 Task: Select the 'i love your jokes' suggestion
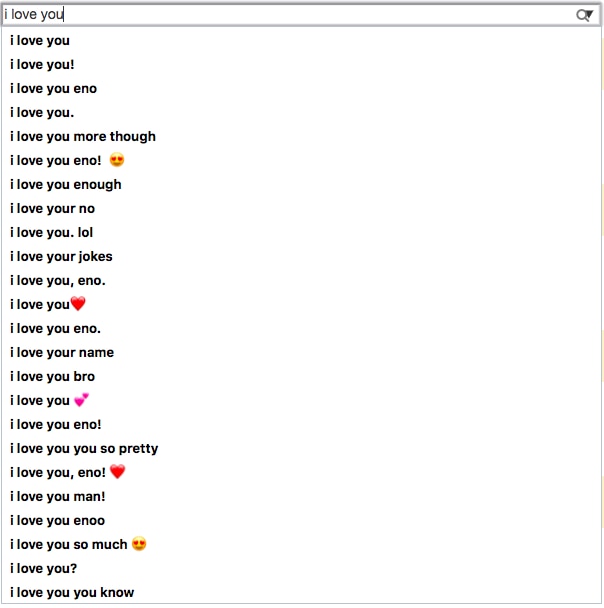tap(302, 257)
